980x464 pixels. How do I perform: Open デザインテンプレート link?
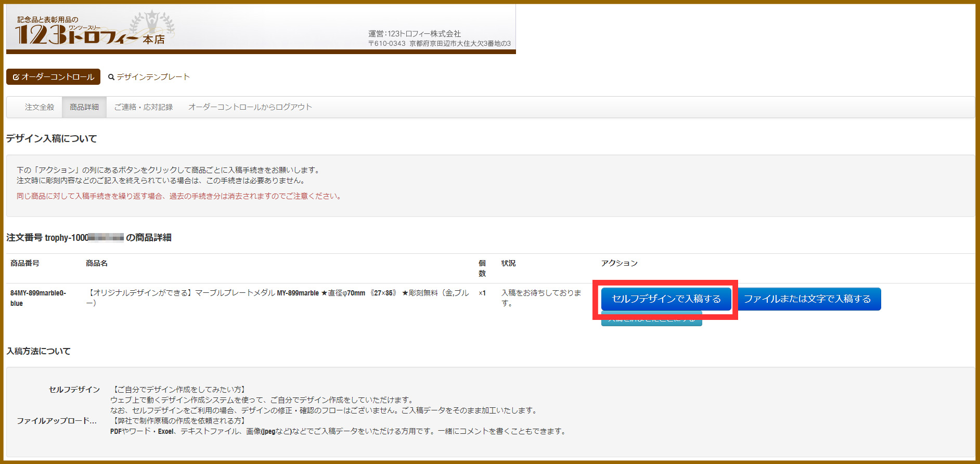tap(153, 77)
